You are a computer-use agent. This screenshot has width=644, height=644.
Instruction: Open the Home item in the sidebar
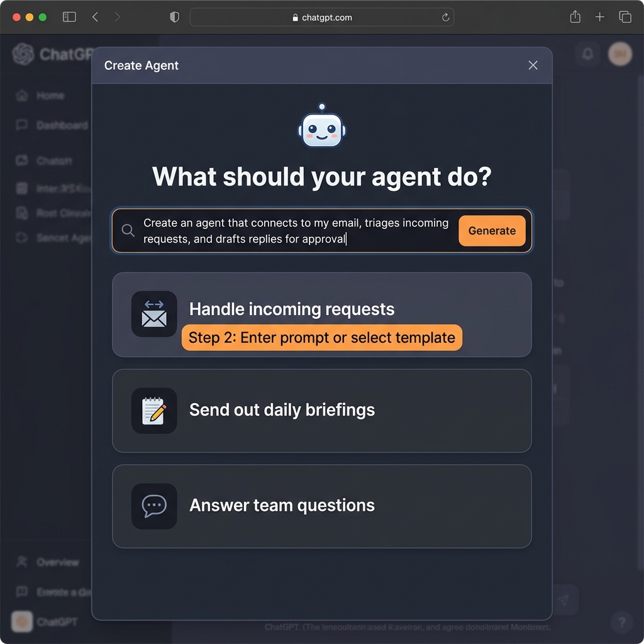point(40,96)
